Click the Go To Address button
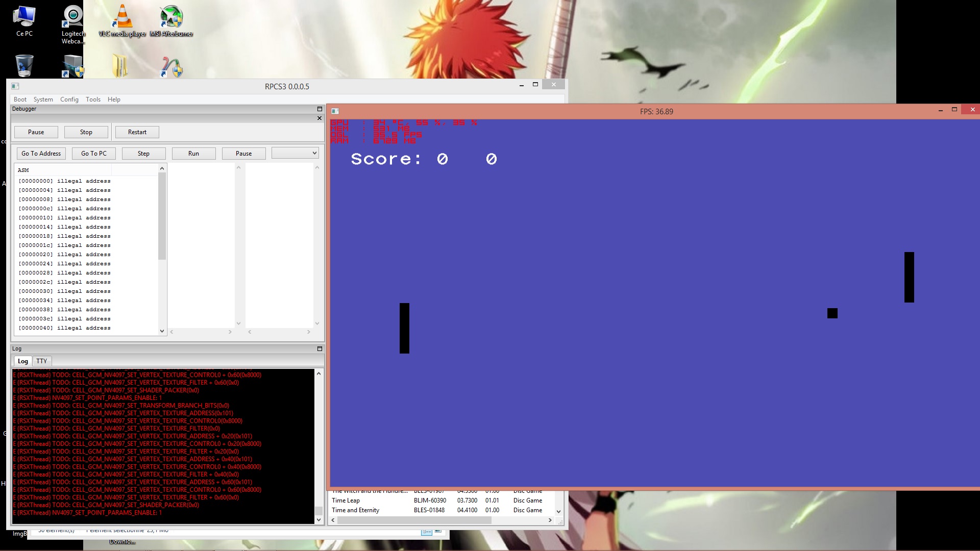 pyautogui.click(x=41, y=154)
